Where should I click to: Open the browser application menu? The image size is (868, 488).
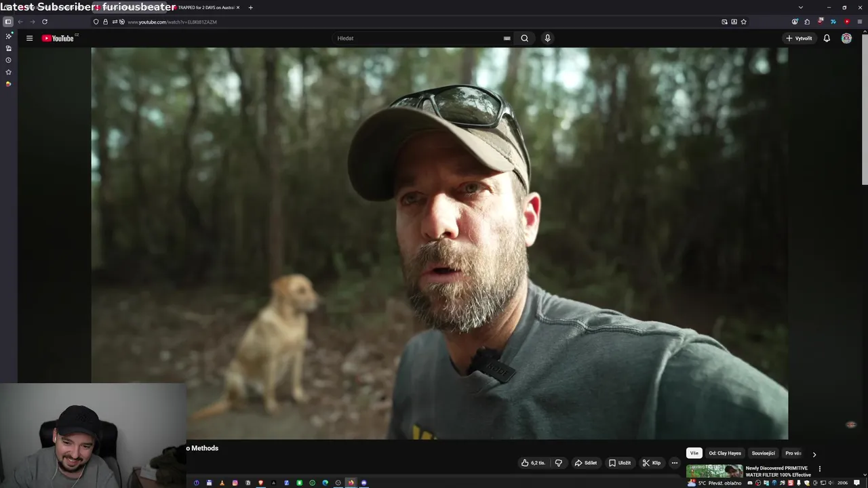(x=860, y=22)
